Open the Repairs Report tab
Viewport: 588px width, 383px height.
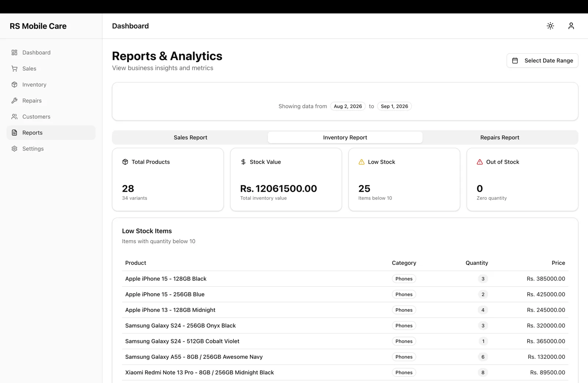click(500, 138)
